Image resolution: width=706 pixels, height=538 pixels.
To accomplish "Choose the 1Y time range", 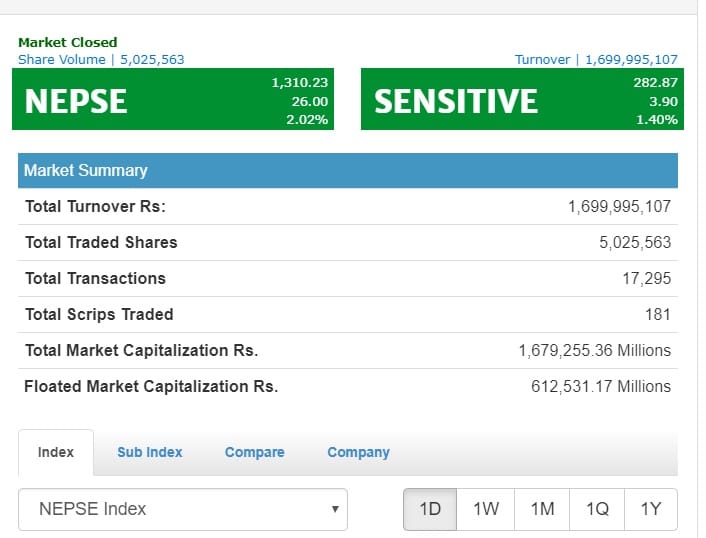I will [x=651, y=509].
